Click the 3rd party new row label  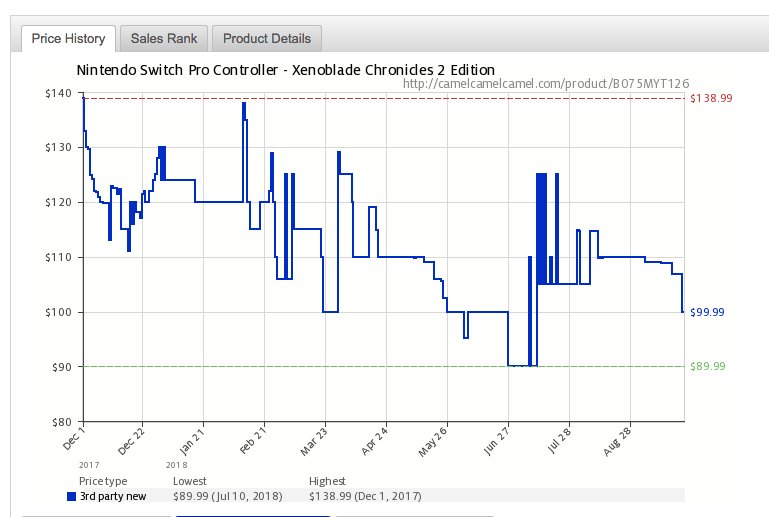coord(113,496)
